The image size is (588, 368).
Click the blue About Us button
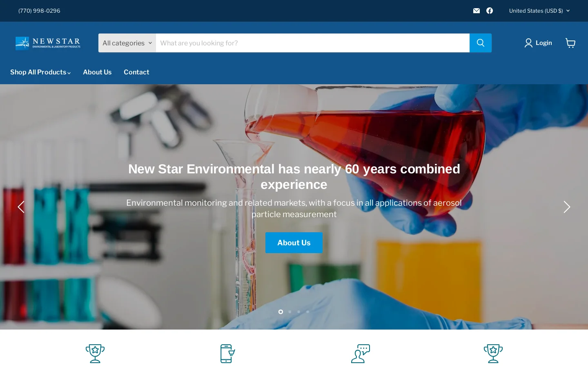coord(294,243)
